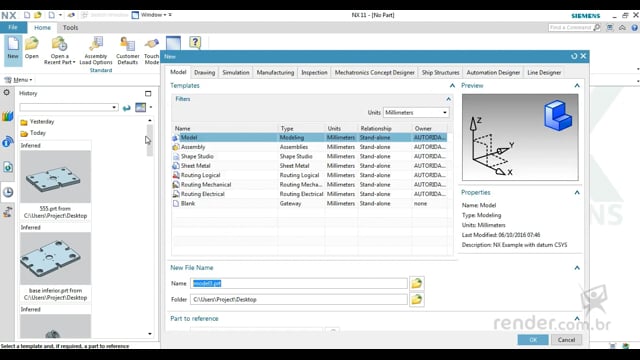
Task: Click the Folder path input field
Action: pos(299,300)
